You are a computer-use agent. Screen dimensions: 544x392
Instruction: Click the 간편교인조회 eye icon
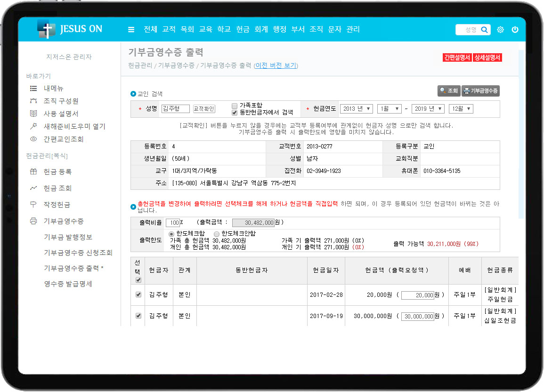[33, 139]
